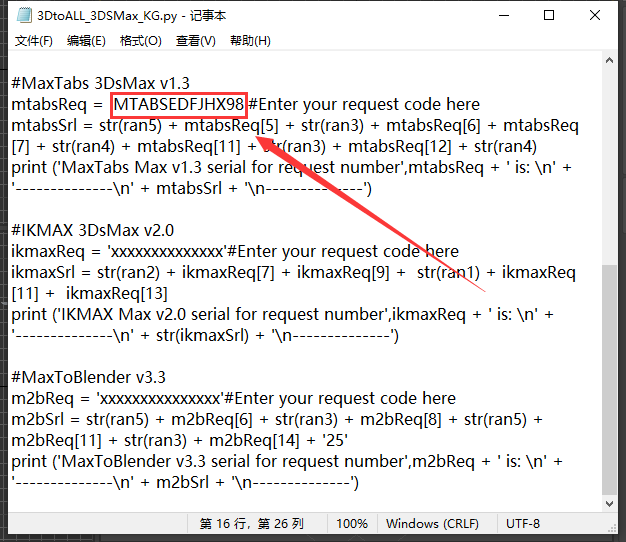
Task: Click the 'ikmaxReq[13]' index expression
Action: (117, 294)
